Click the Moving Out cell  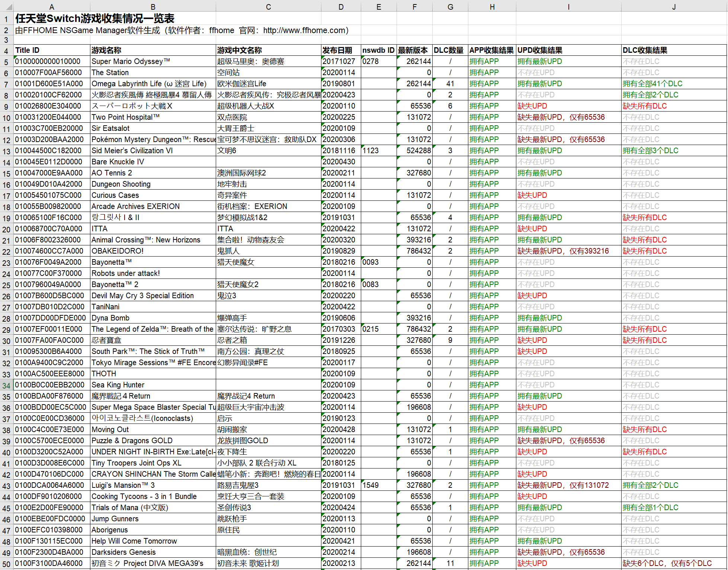tap(153, 429)
